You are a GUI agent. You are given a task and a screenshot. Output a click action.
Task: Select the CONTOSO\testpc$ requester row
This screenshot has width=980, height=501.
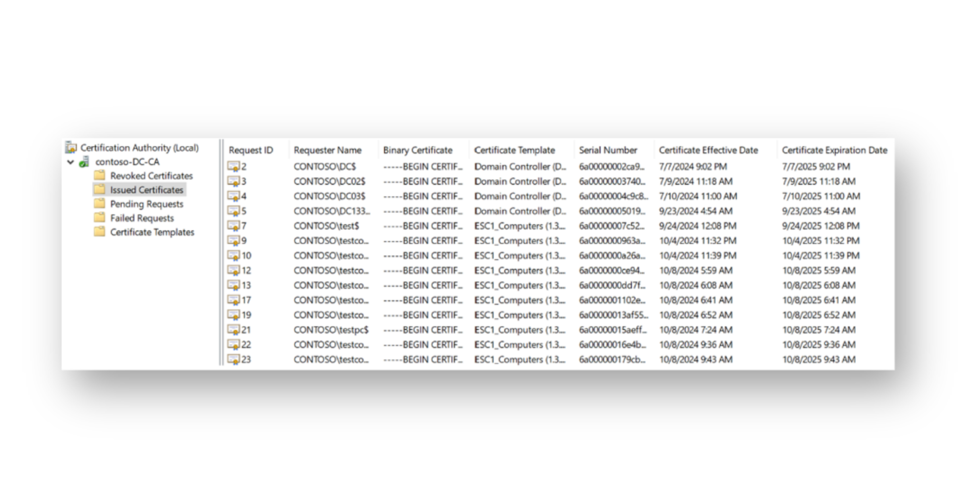(x=331, y=330)
